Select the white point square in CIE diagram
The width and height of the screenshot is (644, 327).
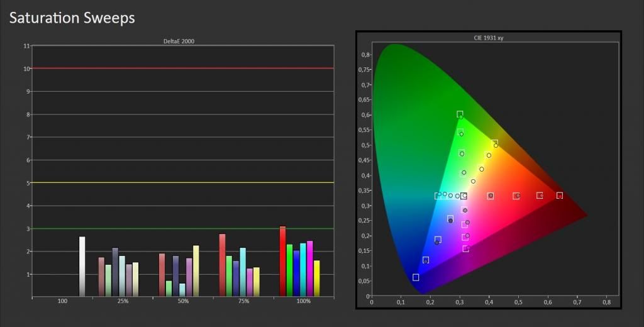pyautogui.click(x=464, y=196)
